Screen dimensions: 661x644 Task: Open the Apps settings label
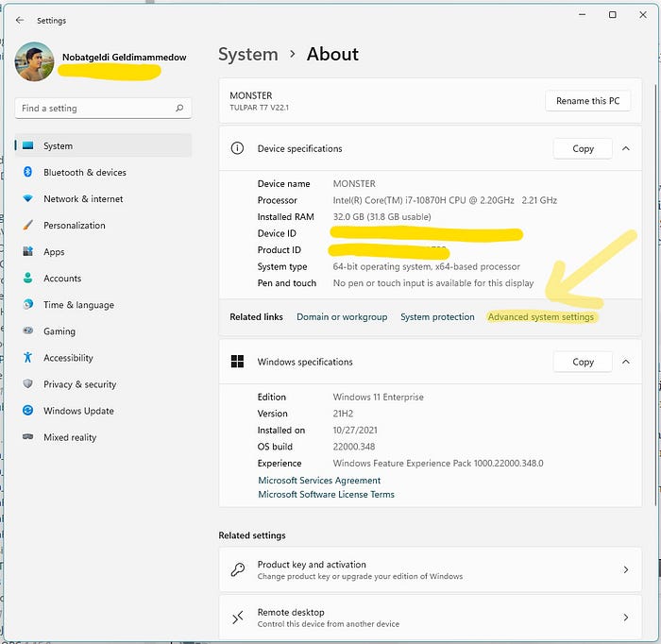point(54,252)
